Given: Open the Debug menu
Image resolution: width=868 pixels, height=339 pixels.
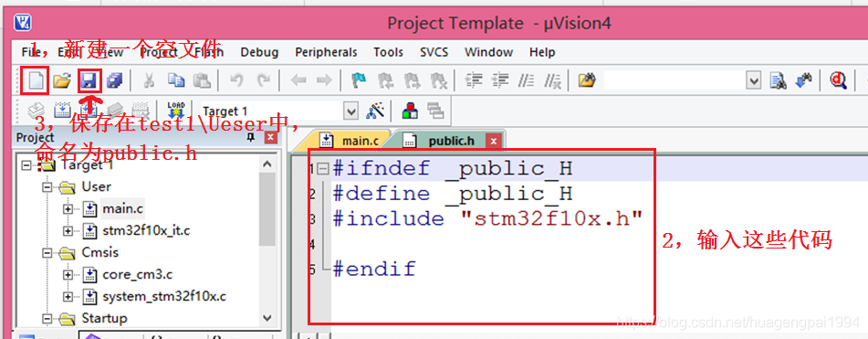Looking at the screenshot, I should 259,52.
